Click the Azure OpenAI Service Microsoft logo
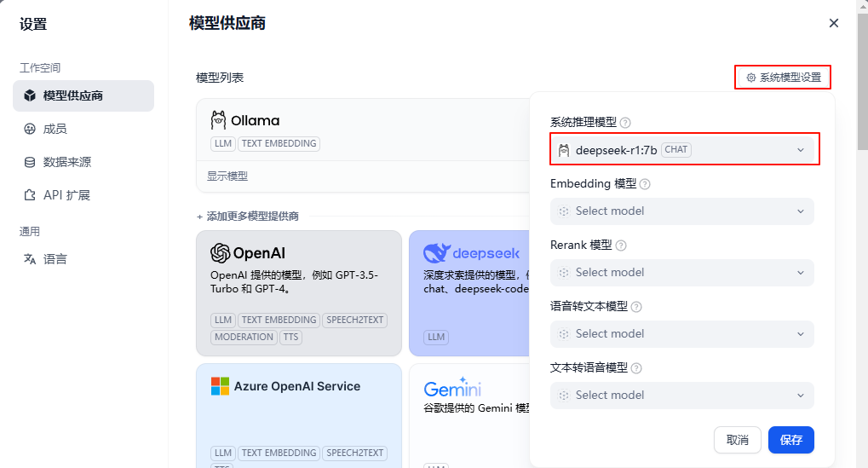Viewport: 868px width, 468px height. coord(220,386)
